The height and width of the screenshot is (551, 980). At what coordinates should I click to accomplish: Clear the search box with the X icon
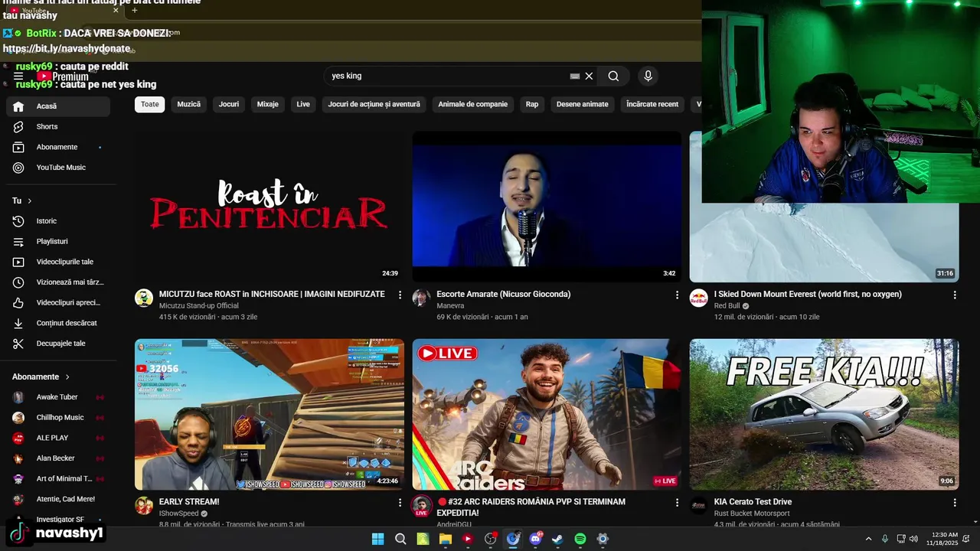pos(589,77)
